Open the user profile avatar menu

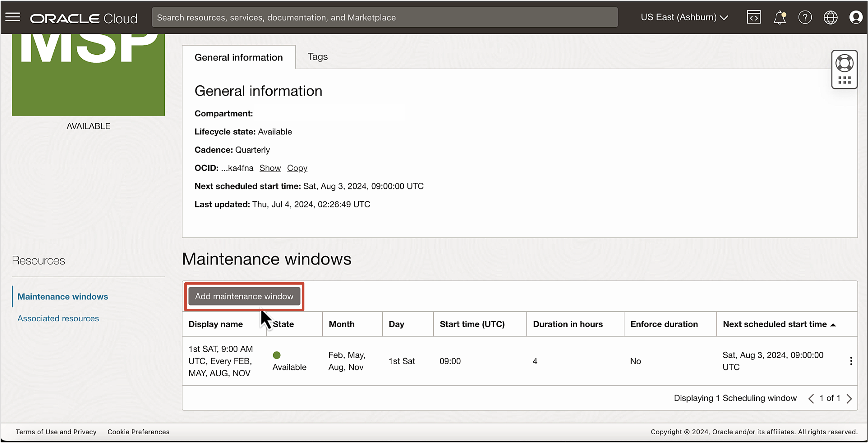(x=856, y=17)
